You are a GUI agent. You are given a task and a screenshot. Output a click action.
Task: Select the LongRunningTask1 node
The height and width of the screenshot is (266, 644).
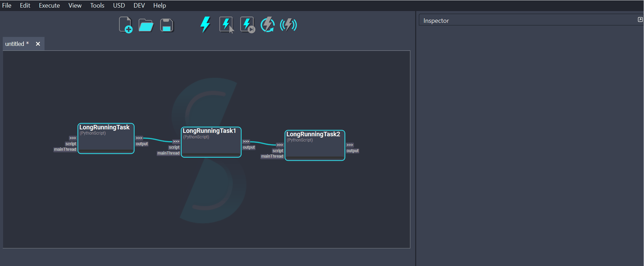point(211,144)
